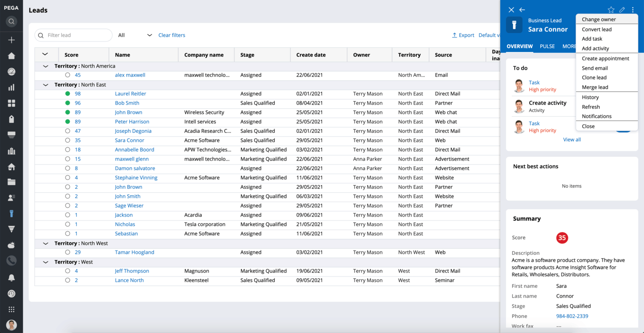644x333 pixels.
Task: Open the reports bar-chart icon in sidebar
Action: [11, 87]
